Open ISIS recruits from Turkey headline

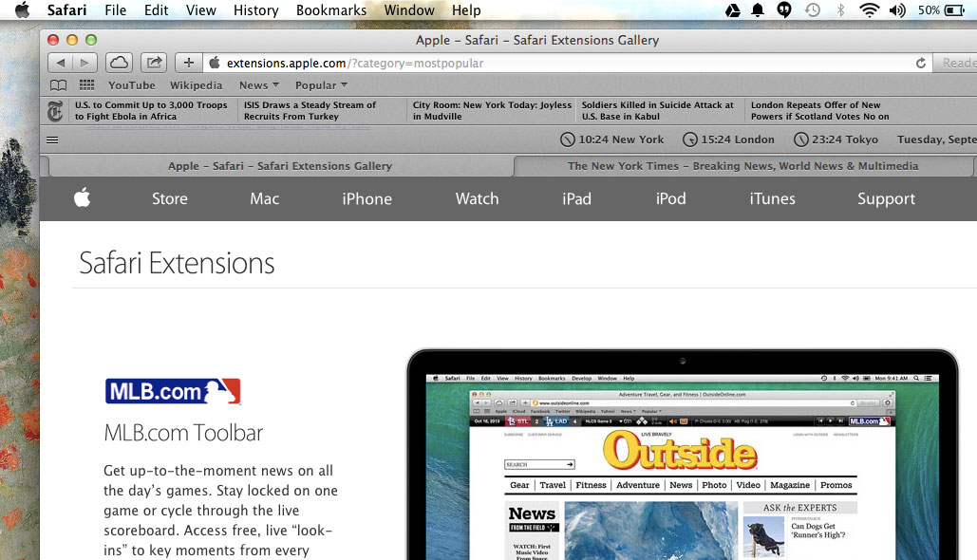310,111
